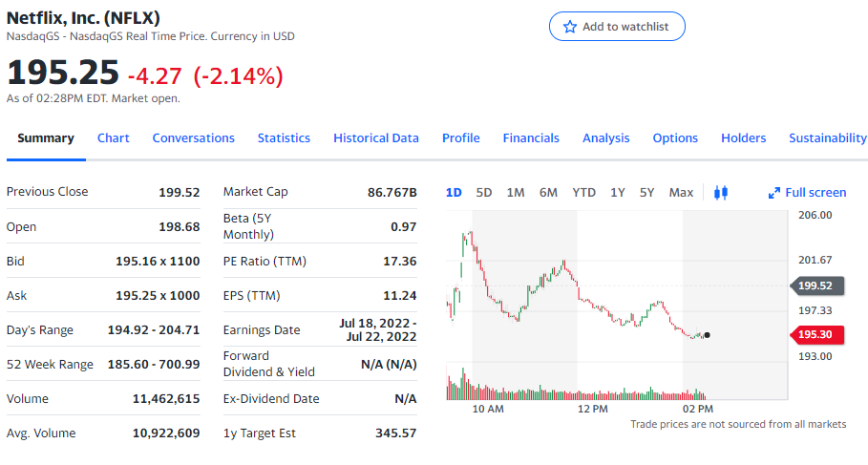Select the YTD chart range
This screenshot has height=465, width=868.
[x=584, y=193]
